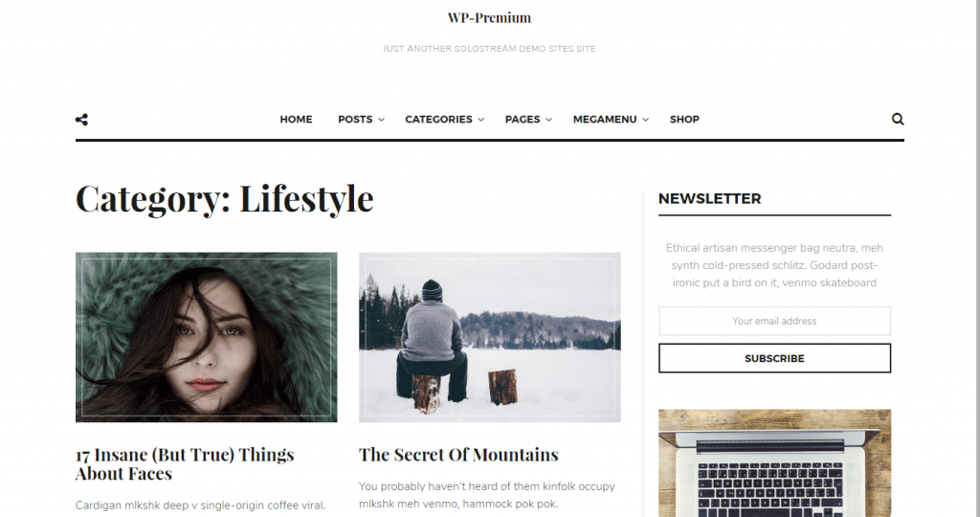
Task: Click the Subscribe button
Action: 774,358
